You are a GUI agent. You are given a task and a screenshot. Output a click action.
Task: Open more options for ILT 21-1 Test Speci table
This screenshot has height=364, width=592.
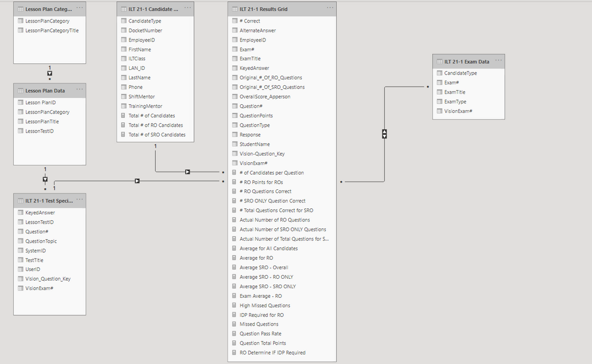(x=79, y=199)
